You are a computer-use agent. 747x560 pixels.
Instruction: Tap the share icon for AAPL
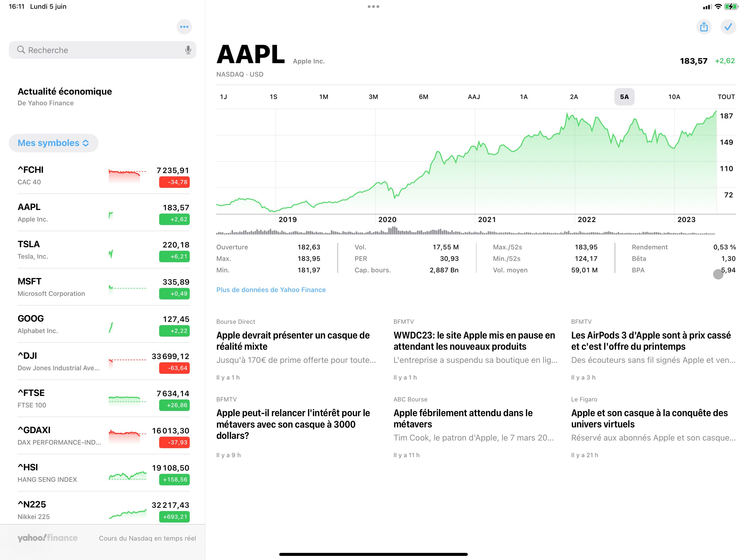pos(704,27)
